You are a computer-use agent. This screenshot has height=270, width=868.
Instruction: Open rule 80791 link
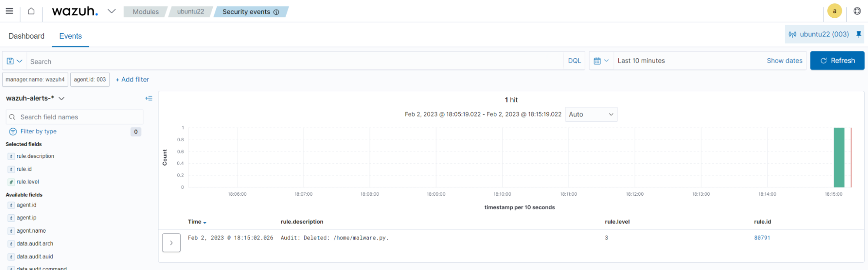[x=762, y=238]
